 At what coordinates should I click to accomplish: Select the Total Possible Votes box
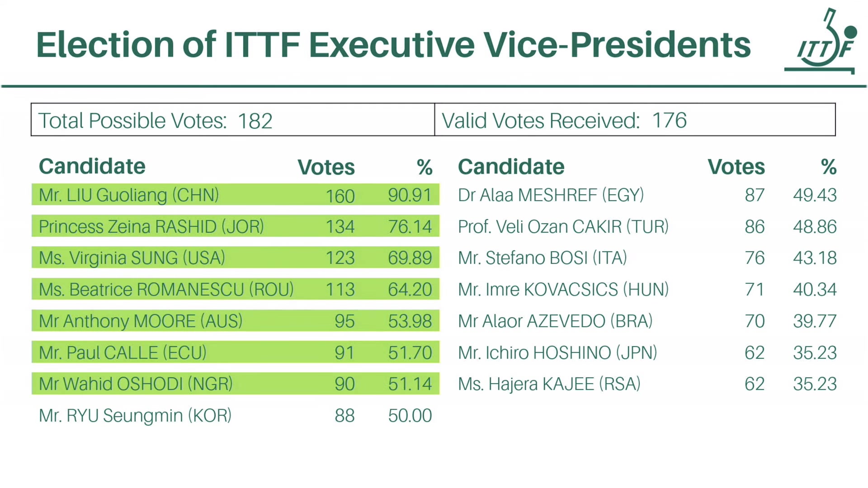point(232,120)
